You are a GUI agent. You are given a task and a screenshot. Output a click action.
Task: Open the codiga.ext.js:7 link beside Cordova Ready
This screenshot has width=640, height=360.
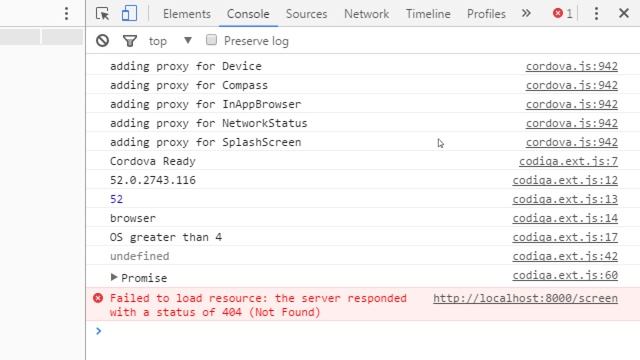pos(568,162)
